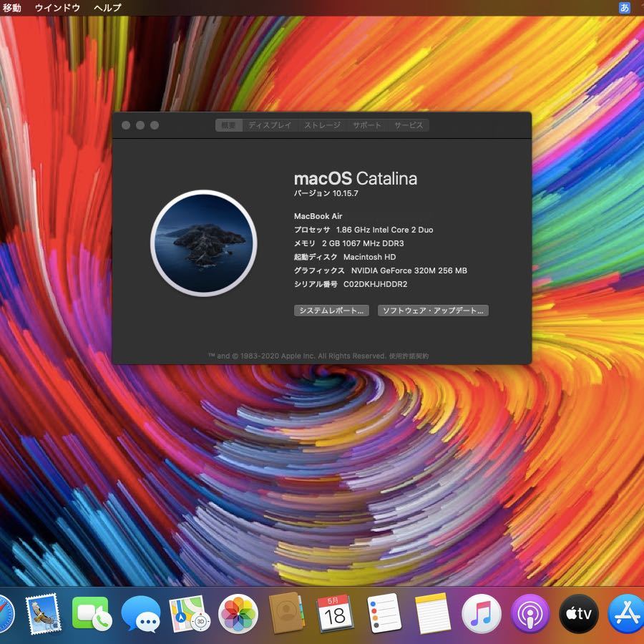The width and height of the screenshot is (644, 644).
Task: Open the サポート tab
Action: 367,125
